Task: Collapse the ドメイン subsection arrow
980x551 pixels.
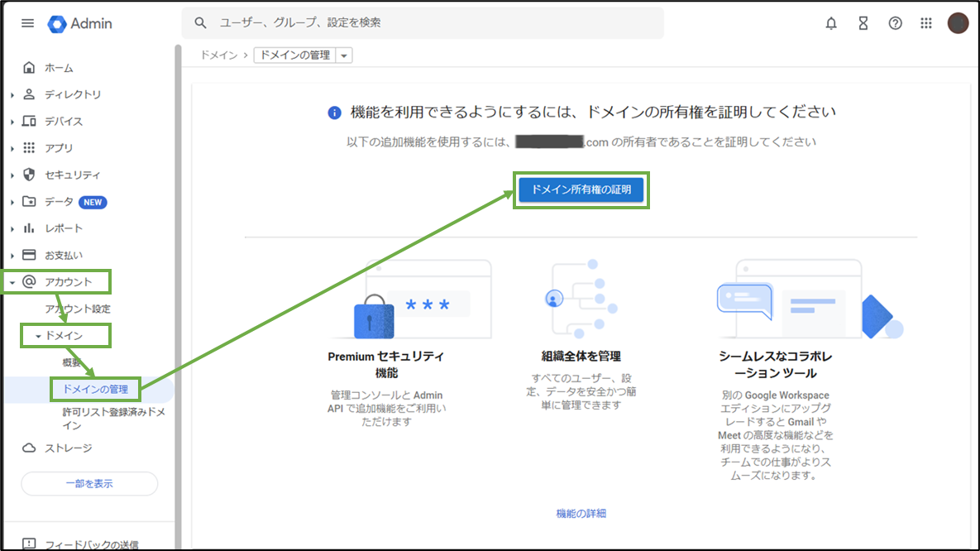Action: click(x=38, y=337)
